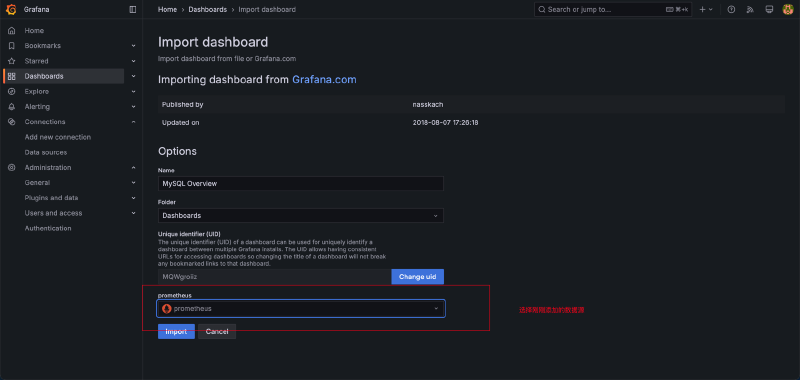Image resolution: width=800 pixels, height=380 pixels.
Task: Expand the Dashboards section chevron
Action: (134, 77)
